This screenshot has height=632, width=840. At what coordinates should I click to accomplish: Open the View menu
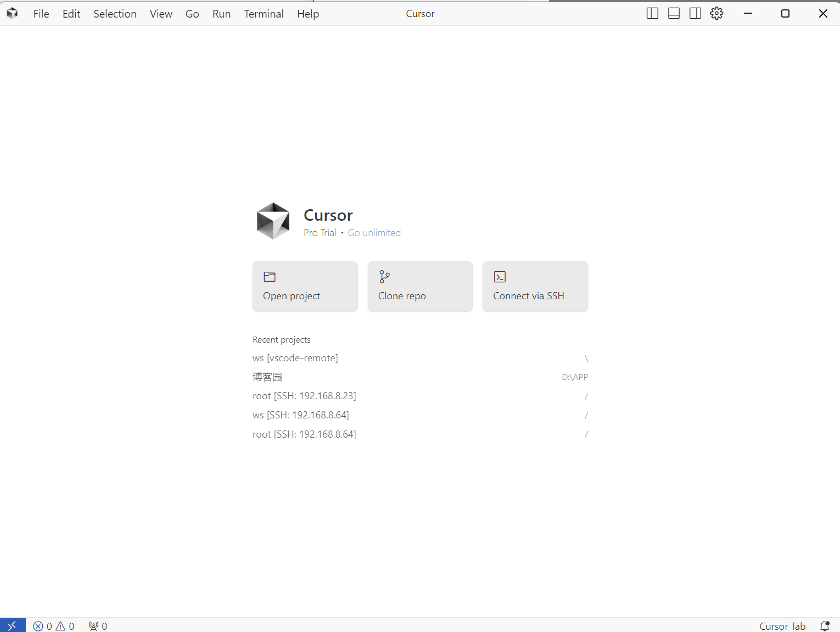161,14
